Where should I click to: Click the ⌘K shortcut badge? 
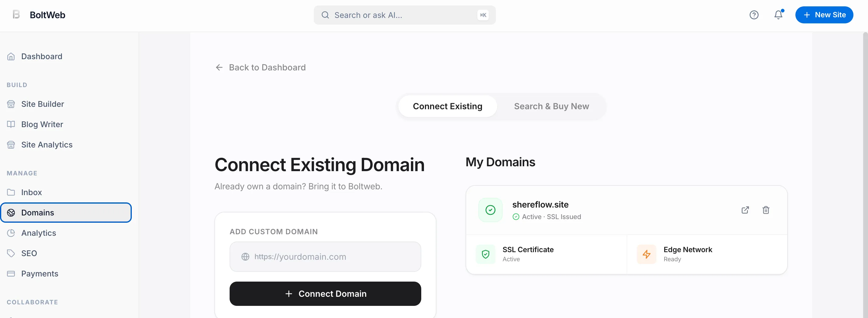[483, 15]
